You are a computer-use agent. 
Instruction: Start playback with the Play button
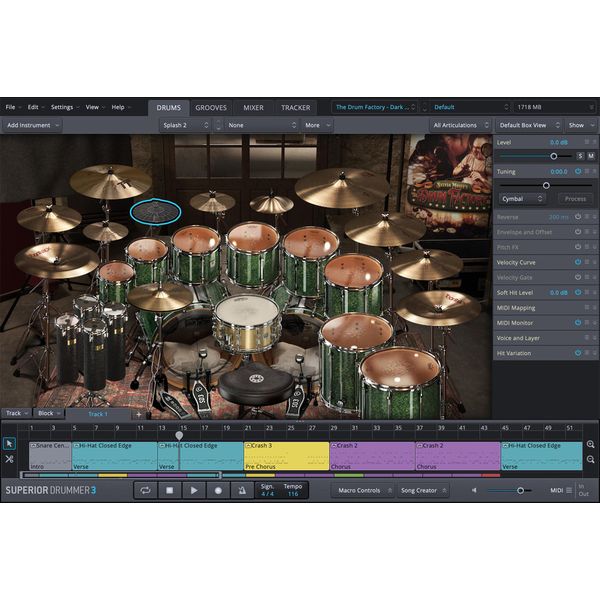pos(194,490)
